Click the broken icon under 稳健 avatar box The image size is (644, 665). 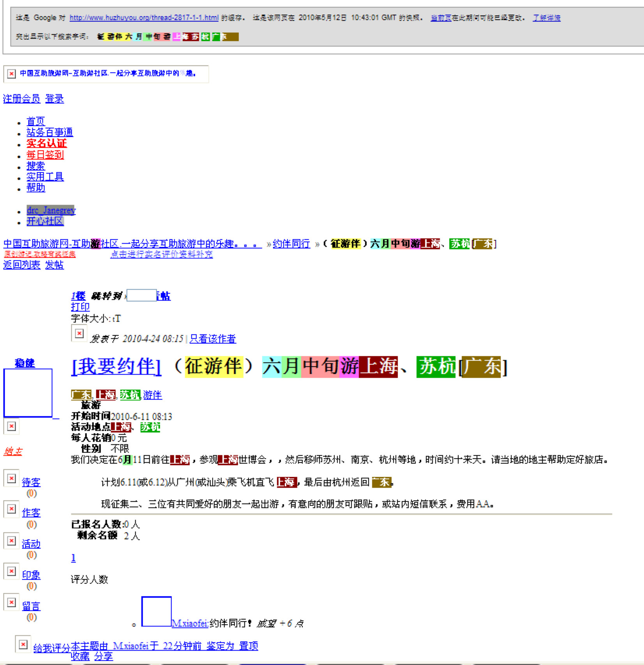(12, 426)
